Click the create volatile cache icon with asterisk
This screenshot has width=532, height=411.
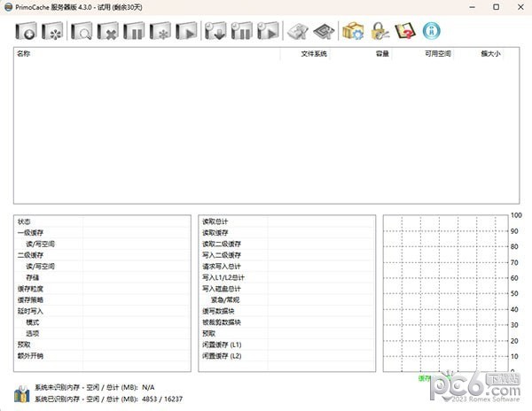coord(52,31)
